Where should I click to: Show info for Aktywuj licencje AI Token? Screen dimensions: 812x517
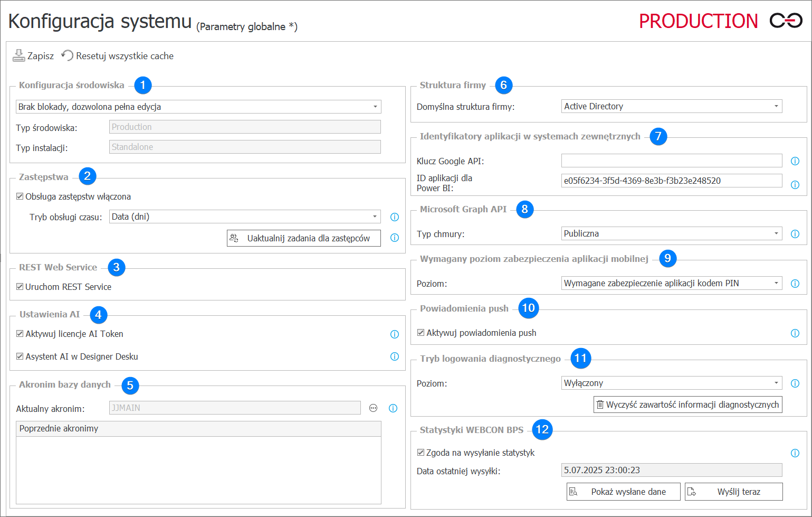click(394, 334)
